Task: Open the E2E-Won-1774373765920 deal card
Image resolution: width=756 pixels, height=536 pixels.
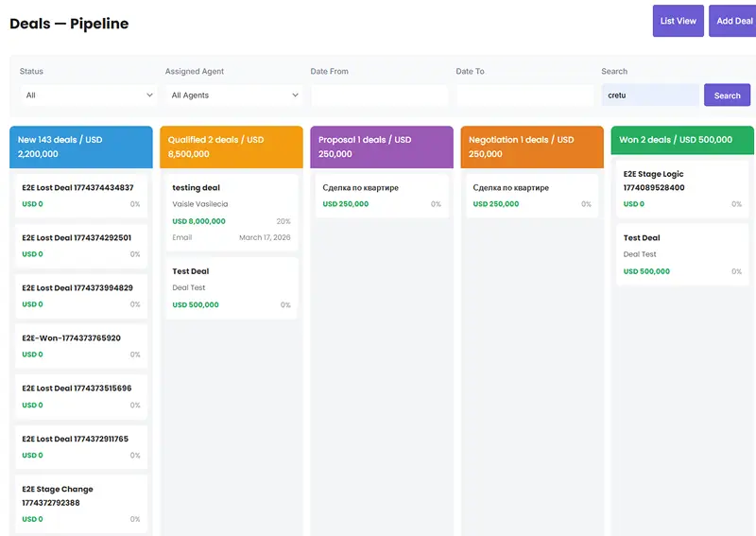Action: pos(80,346)
